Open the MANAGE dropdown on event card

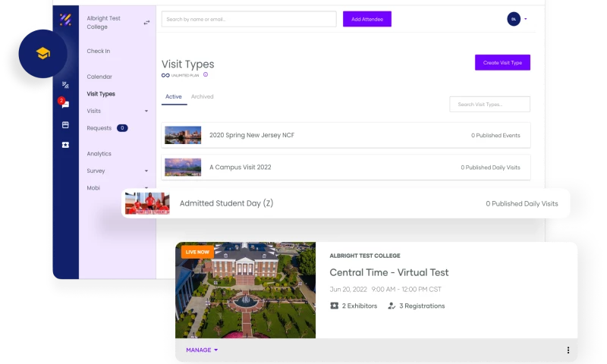tap(202, 350)
